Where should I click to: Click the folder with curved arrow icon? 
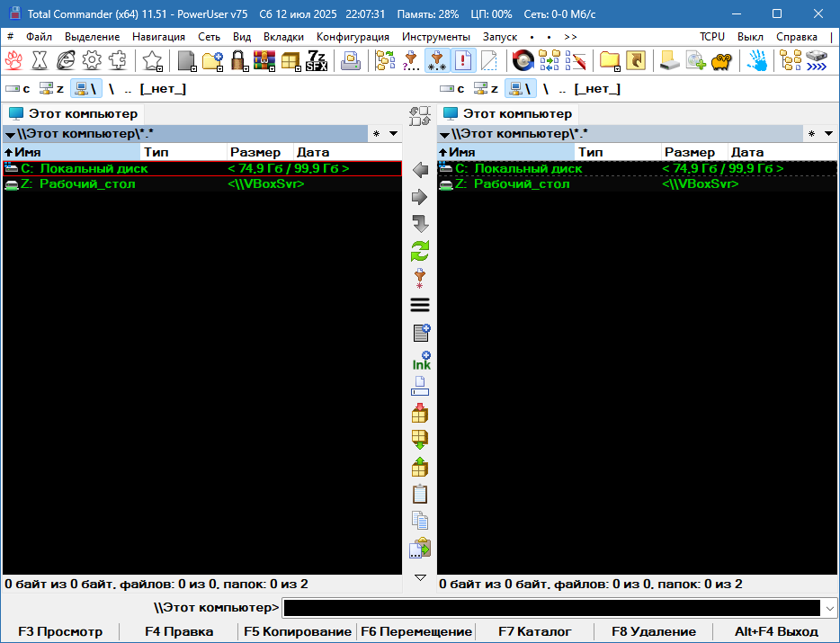tap(636, 60)
